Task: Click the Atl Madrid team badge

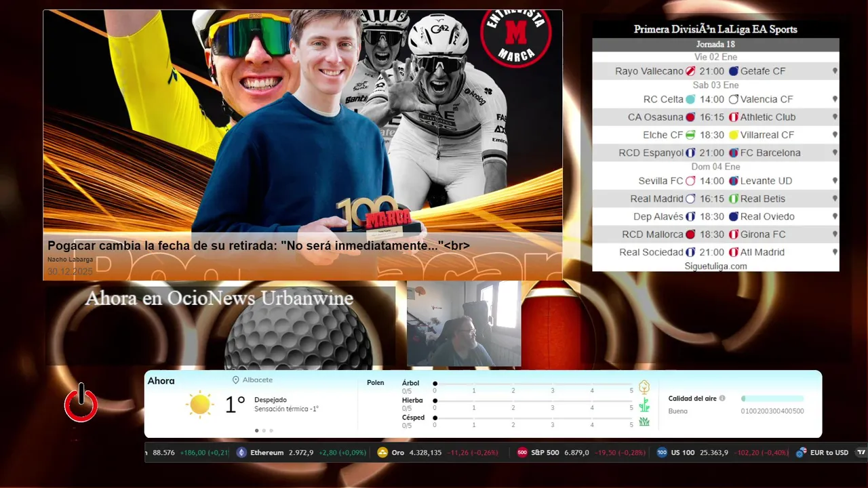Action: click(734, 252)
